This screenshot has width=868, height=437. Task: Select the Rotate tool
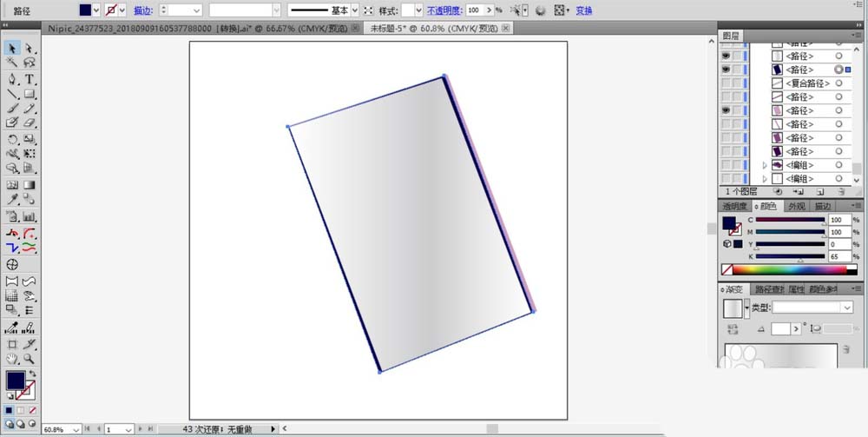click(x=12, y=139)
